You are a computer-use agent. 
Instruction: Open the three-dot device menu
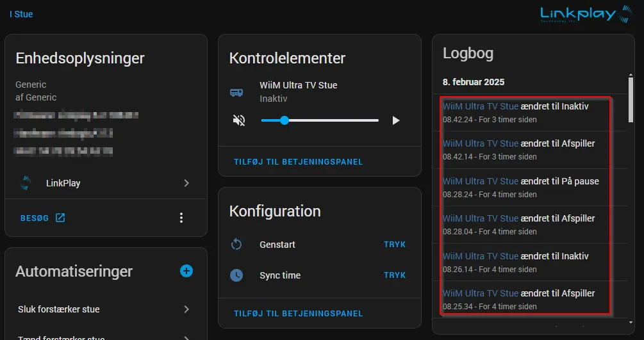click(181, 218)
